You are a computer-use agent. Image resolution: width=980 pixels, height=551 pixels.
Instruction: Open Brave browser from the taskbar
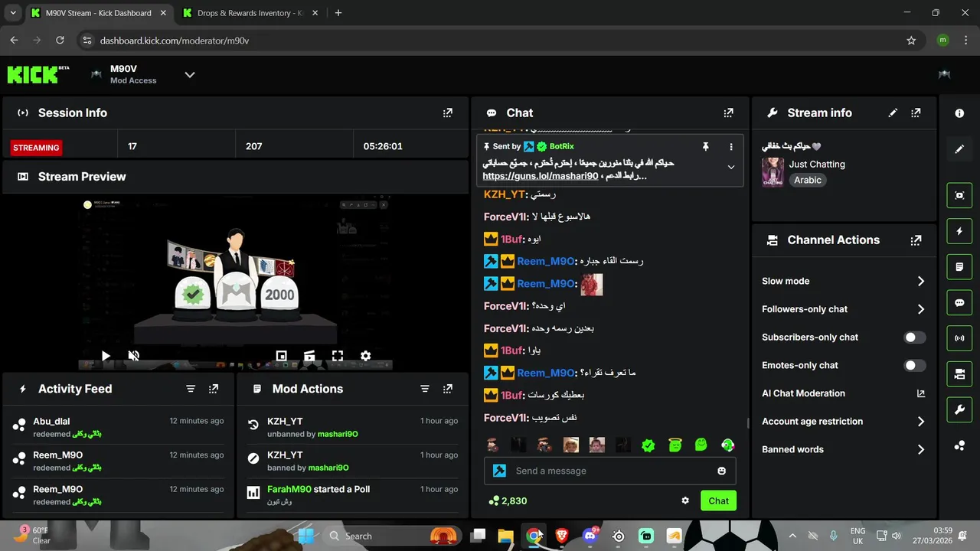pos(562,536)
